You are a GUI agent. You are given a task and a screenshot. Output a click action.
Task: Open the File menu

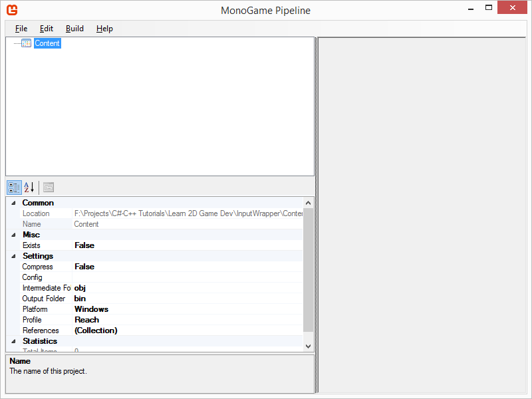pyautogui.click(x=21, y=29)
